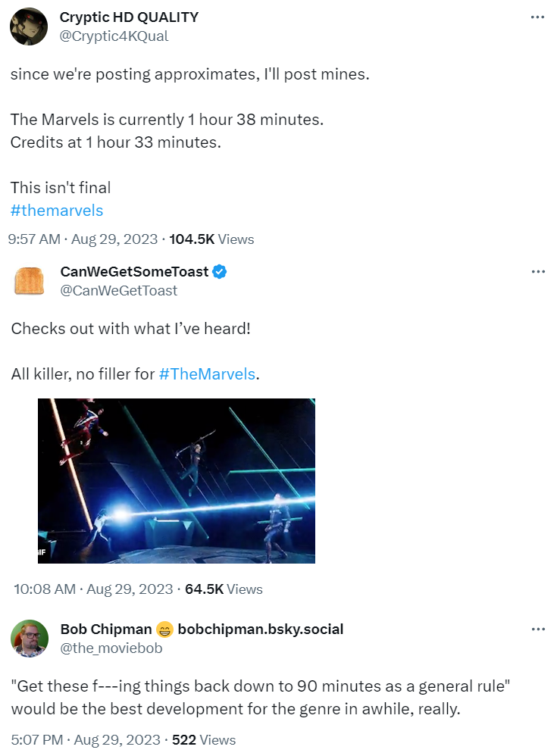The height and width of the screenshot is (756, 557).
Task: Click the 10:08 AM Aug 29 timestamp
Action: click(x=92, y=589)
